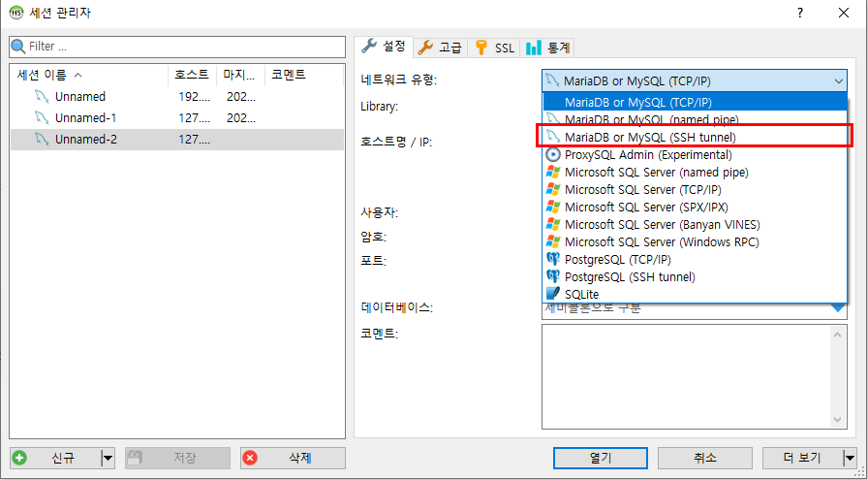The width and height of the screenshot is (868, 480).
Task: Click the bar chart icon on 통계 tab
Action: [x=534, y=48]
